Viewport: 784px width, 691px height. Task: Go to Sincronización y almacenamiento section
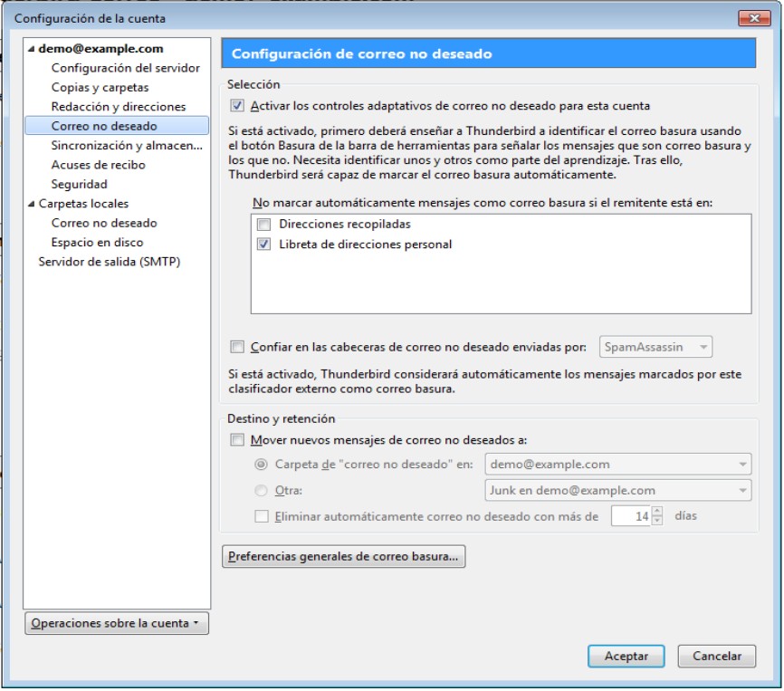pyautogui.click(x=126, y=145)
